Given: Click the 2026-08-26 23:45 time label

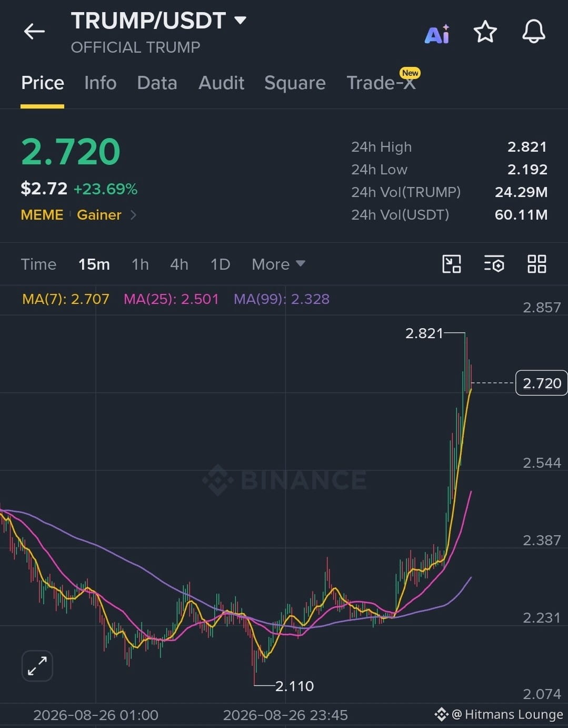Looking at the screenshot, I should click(x=285, y=715).
